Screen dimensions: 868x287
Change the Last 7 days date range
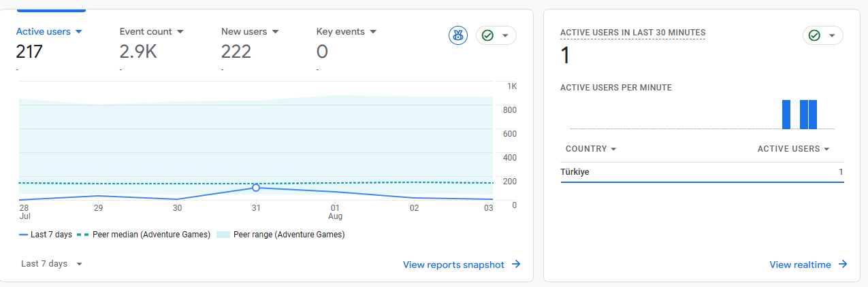(52, 264)
